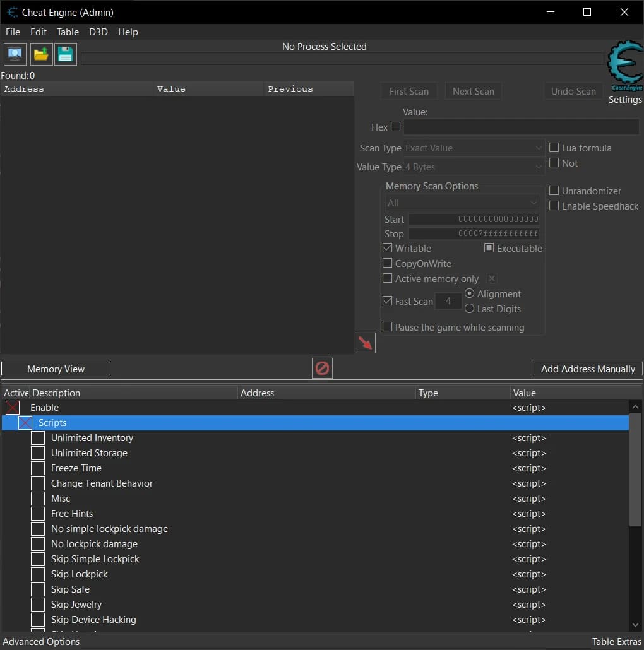Screen dimensions: 644x650
Task: Clear the Active memory only X box
Action: 491,278
